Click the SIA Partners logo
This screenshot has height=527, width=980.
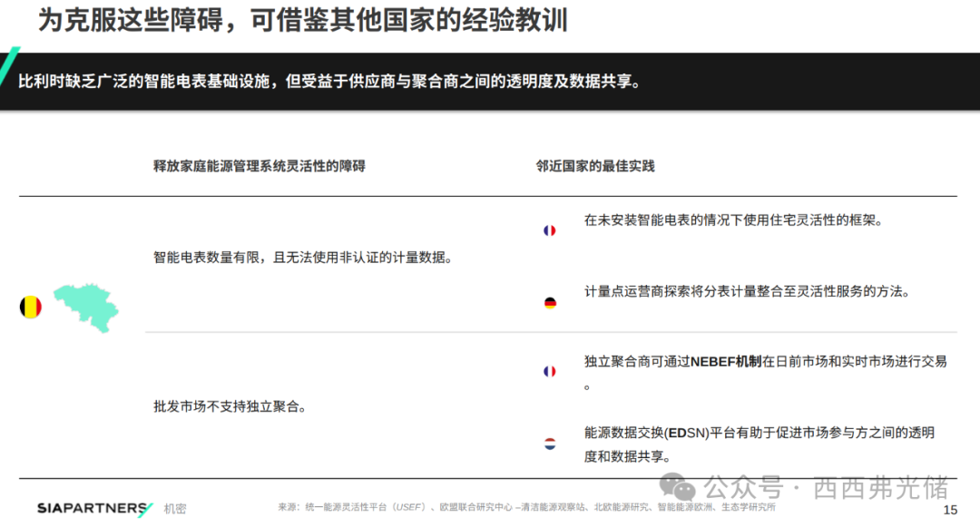pyautogui.click(x=94, y=509)
